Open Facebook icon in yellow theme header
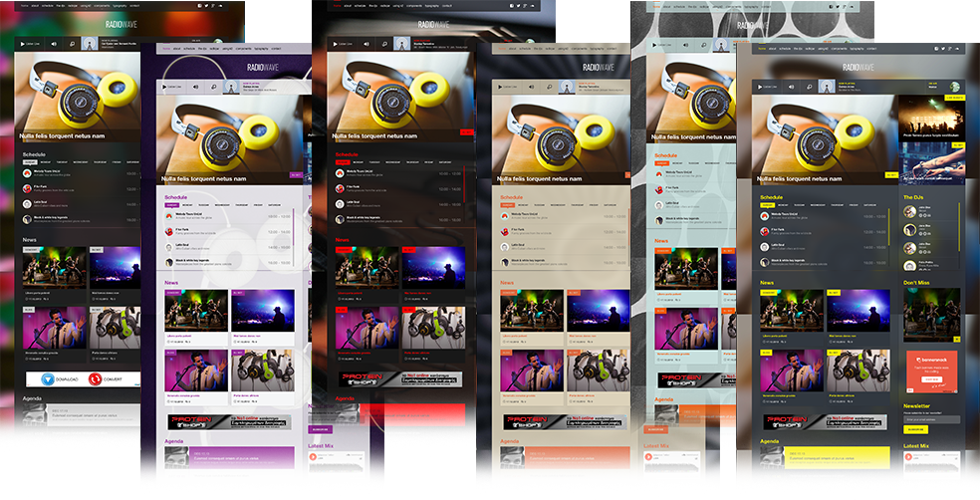This screenshot has height=500, width=980. [937, 48]
